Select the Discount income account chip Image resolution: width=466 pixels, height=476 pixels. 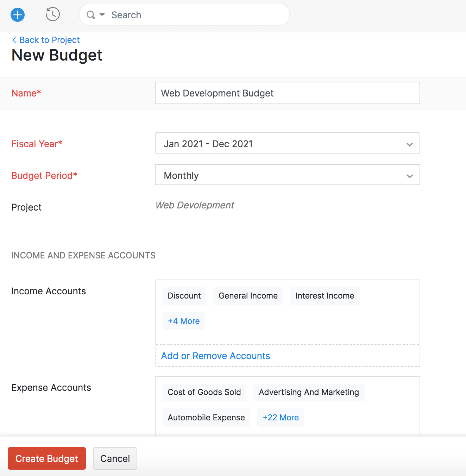[184, 296]
